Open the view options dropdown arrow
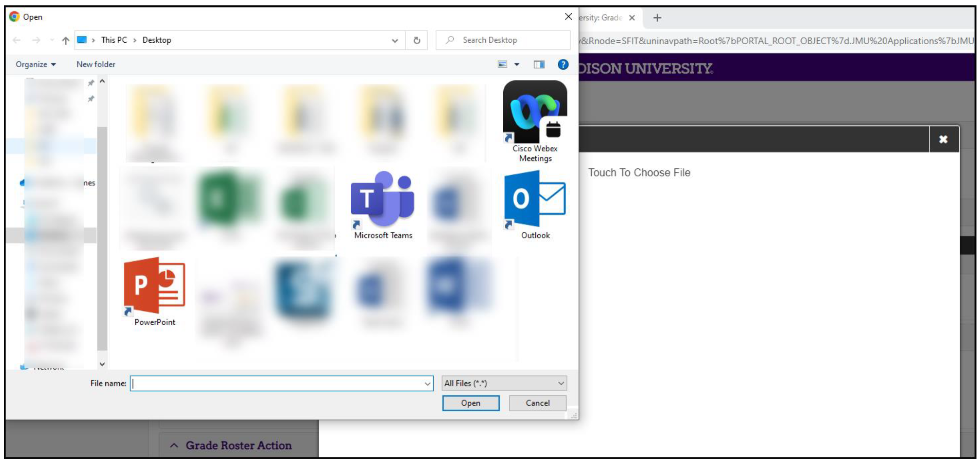 pyautogui.click(x=517, y=65)
